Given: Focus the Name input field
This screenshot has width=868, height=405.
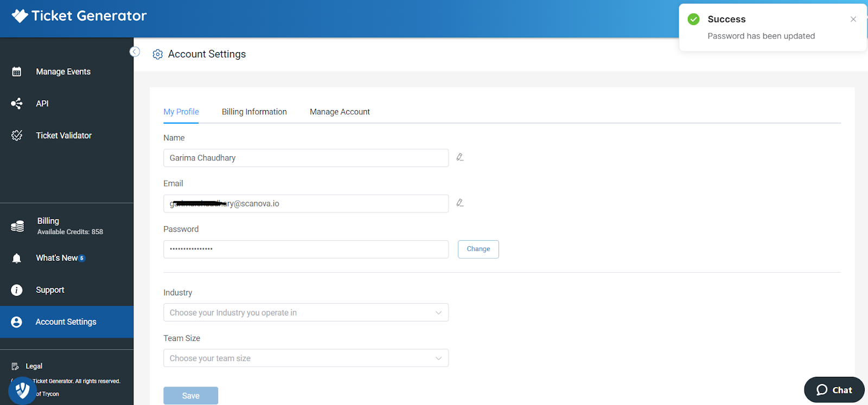Looking at the screenshot, I should tap(306, 158).
